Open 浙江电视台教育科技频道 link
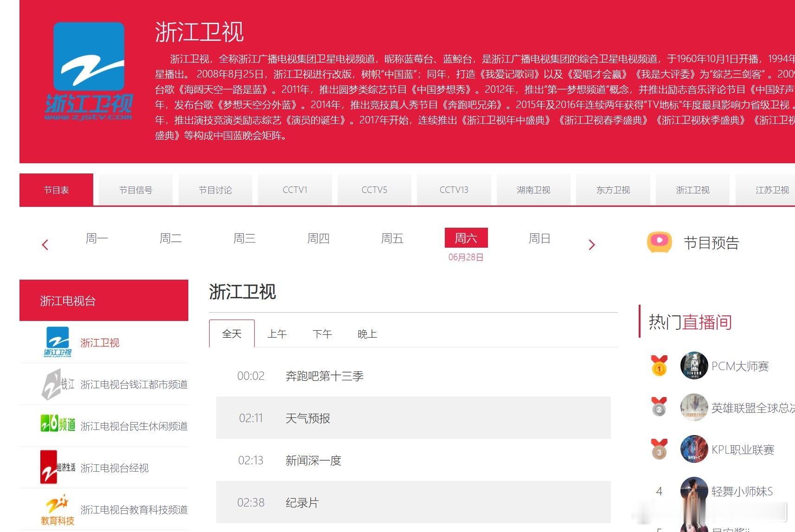This screenshot has width=795, height=532. (134, 510)
